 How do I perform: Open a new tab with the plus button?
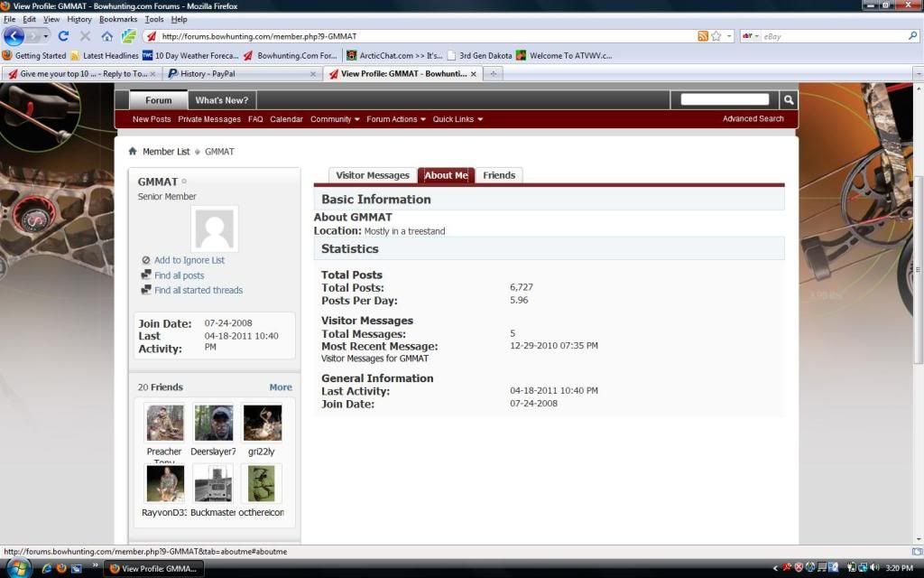click(494, 73)
